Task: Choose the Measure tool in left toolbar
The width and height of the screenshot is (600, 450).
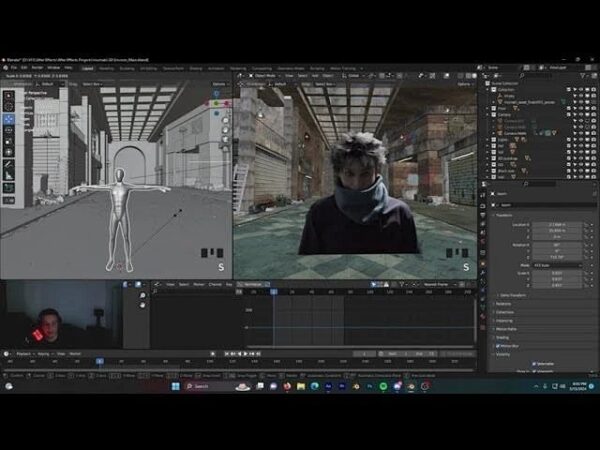Action: point(9,175)
